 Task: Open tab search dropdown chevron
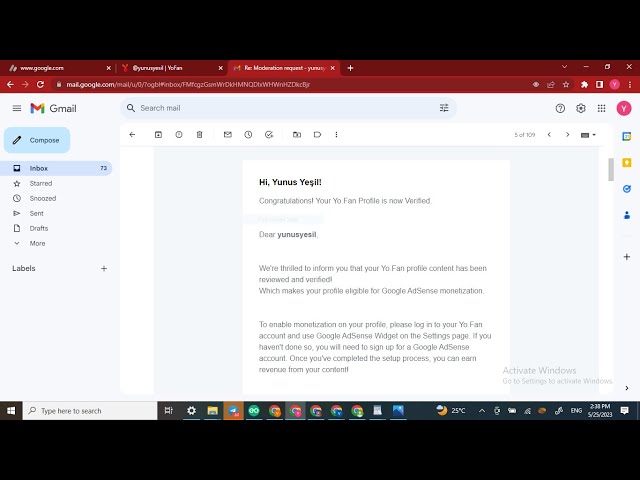pyautogui.click(x=564, y=67)
